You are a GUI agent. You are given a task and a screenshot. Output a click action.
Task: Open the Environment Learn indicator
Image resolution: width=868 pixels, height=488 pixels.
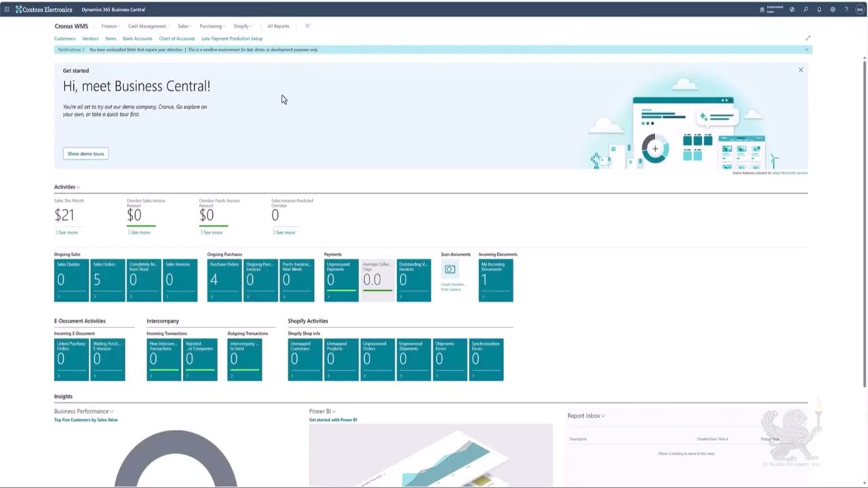pyautogui.click(x=772, y=9)
